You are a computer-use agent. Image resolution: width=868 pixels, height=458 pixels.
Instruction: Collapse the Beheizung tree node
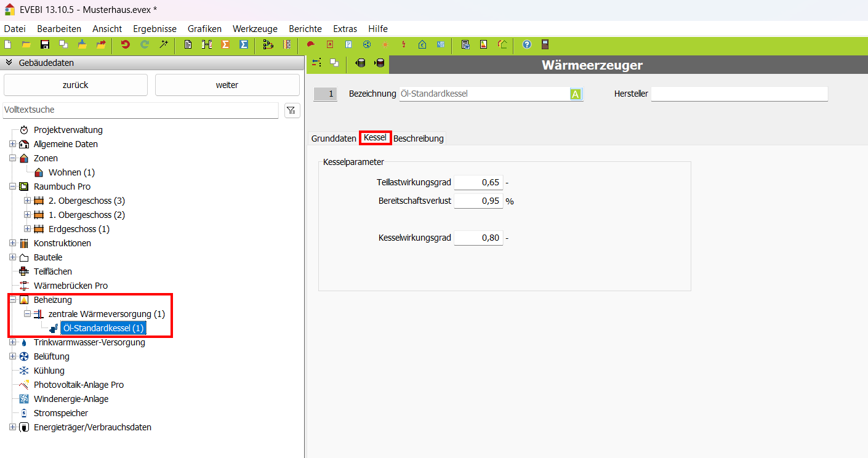click(12, 300)
